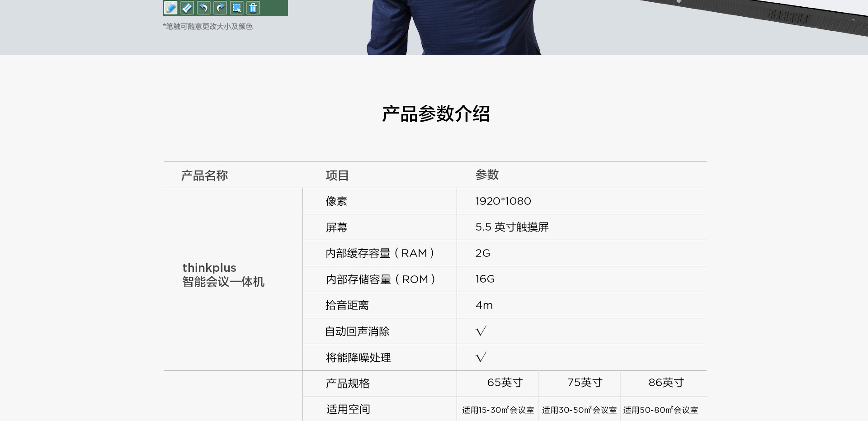Click the "像素" row label

tap(337, 201)
